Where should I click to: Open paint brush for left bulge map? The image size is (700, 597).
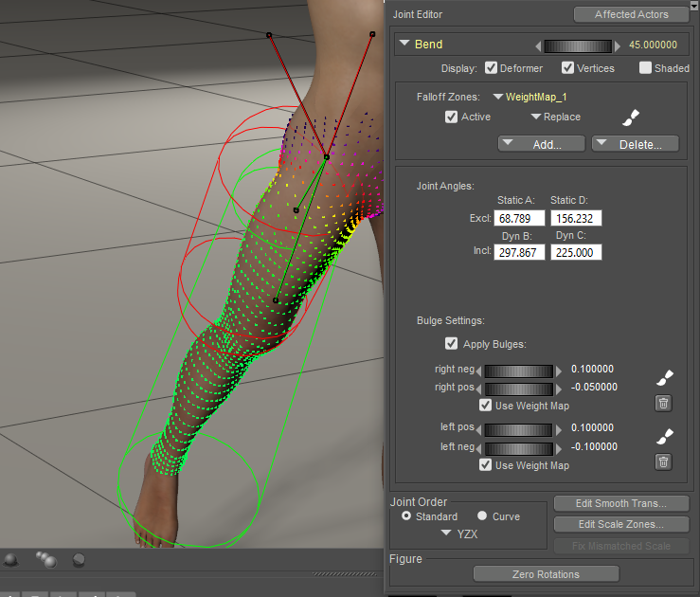click(665, 436)
